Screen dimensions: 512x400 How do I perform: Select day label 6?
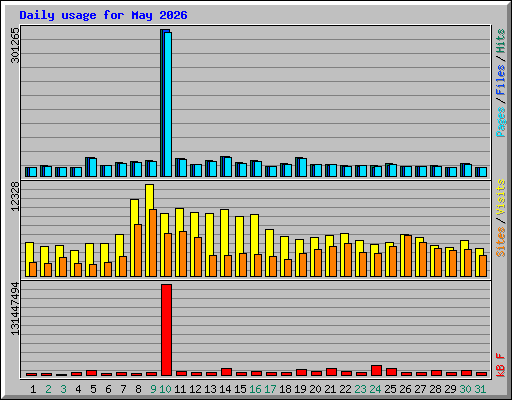click(x=108, y=389)
